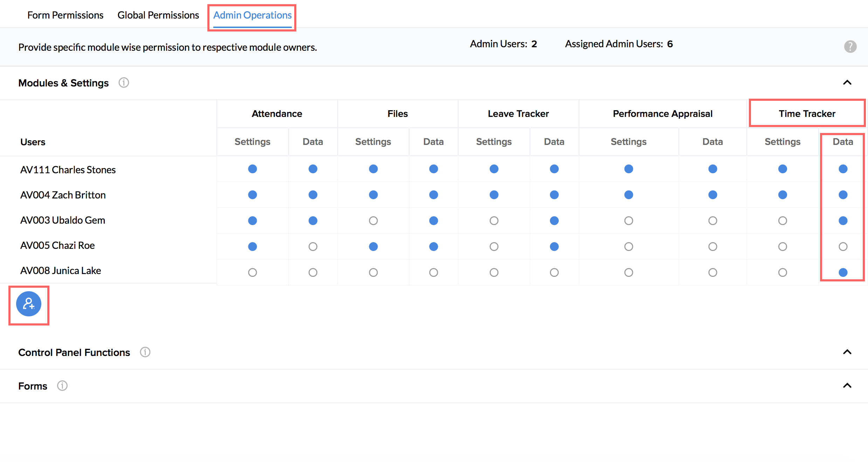Viewport: 868px width, 462px height.
Task: Collapse the Modules & Settings section
Action: click(847, 83)
